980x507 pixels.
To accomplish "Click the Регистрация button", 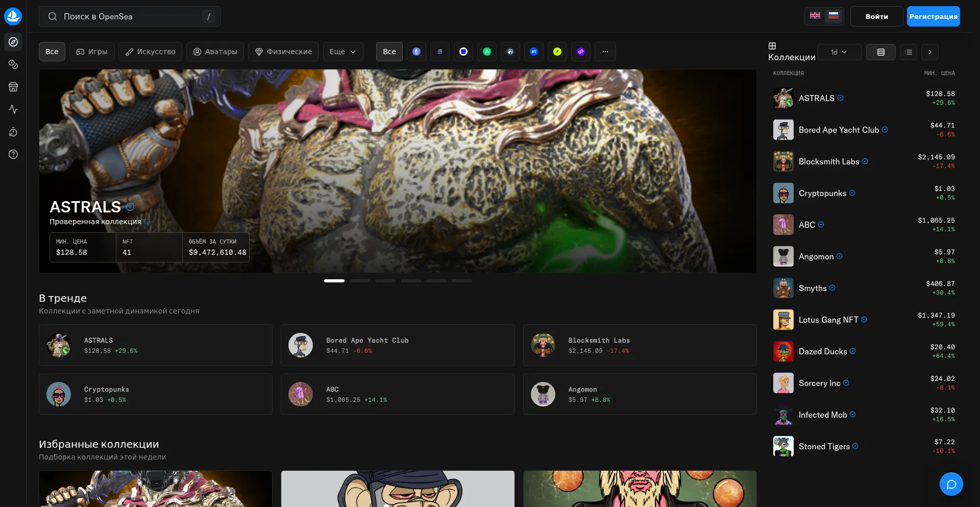I will [933, 16].
